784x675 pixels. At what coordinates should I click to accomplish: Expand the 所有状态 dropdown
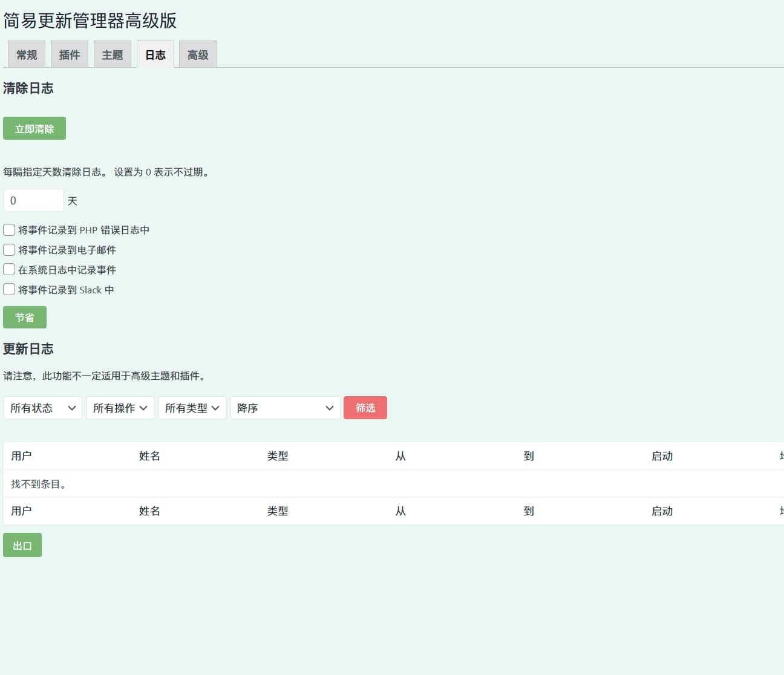(43, 408)
